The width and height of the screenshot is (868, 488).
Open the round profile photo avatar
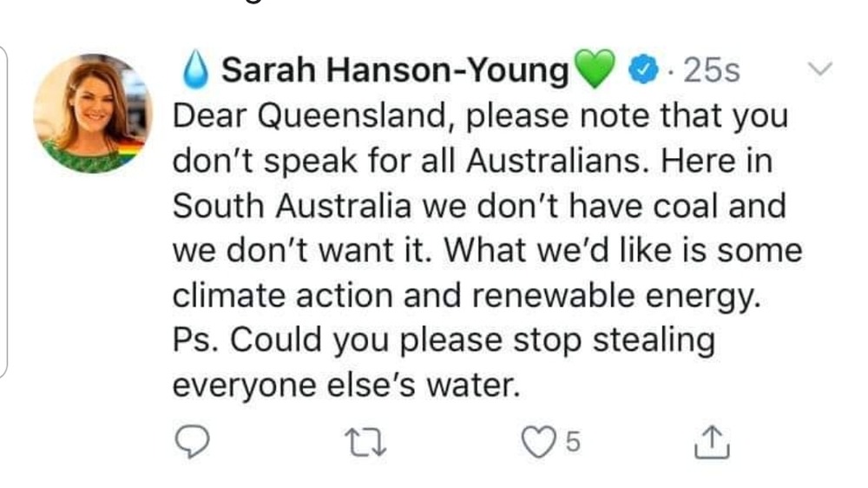(93, 114)
